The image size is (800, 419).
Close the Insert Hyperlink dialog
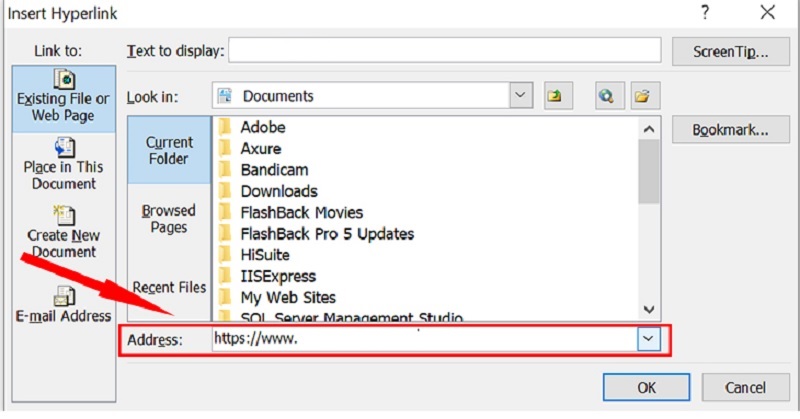[x=767, y=12]
